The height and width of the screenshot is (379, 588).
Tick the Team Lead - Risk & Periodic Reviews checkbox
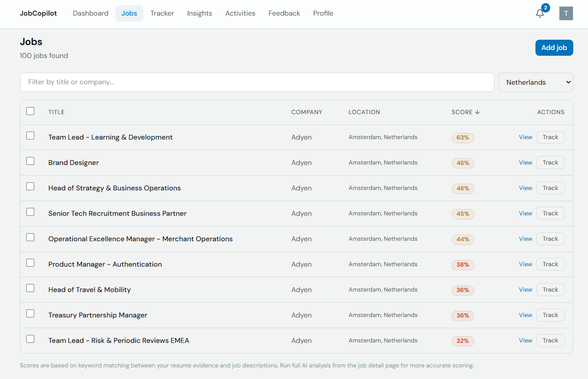[x=30, y=339]
